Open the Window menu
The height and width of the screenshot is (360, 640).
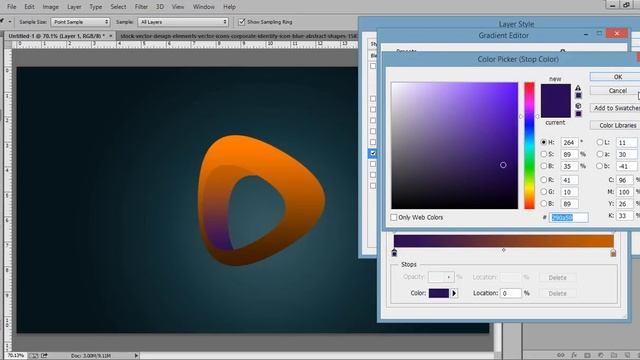[203, 7]
